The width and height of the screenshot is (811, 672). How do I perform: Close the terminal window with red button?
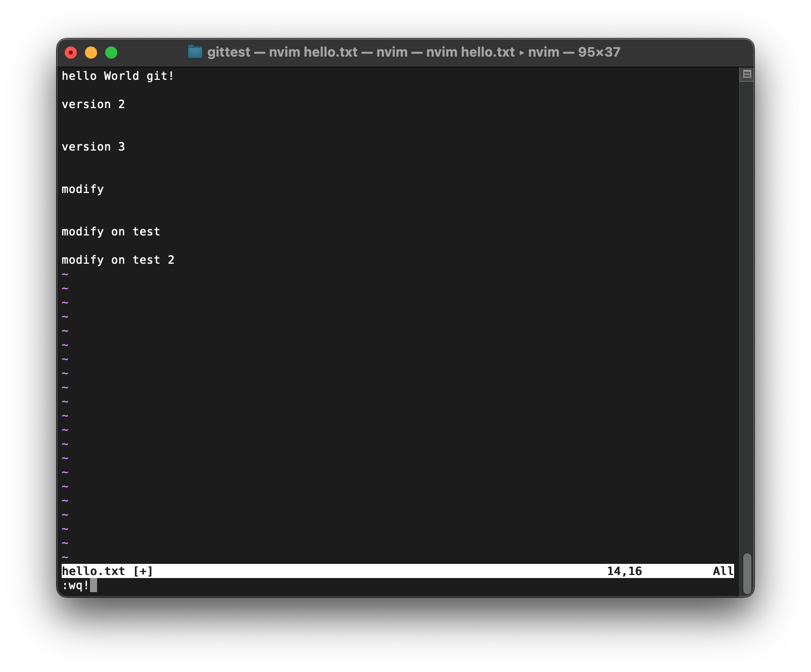coord(71,53)
